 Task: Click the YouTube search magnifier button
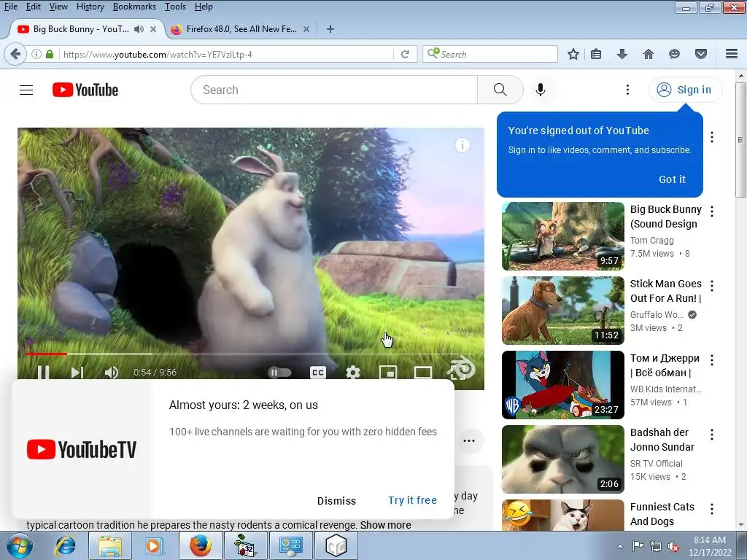coord(500,90)
